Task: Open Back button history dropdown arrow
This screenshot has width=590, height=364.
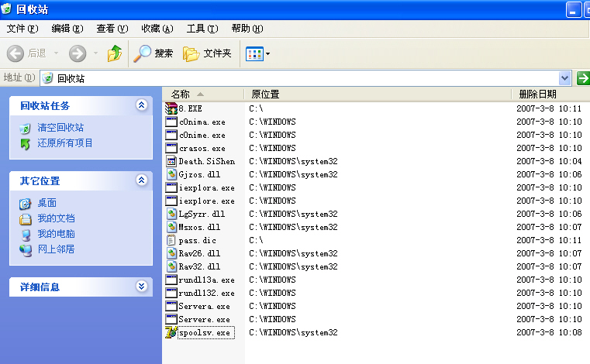Action: click(56, 53)
